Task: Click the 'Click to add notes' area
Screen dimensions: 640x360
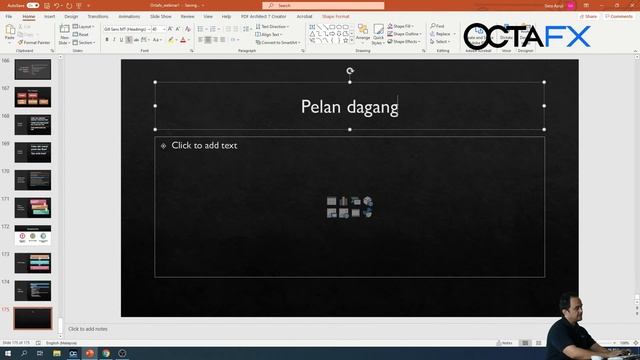Action: (x=88, y=329)
